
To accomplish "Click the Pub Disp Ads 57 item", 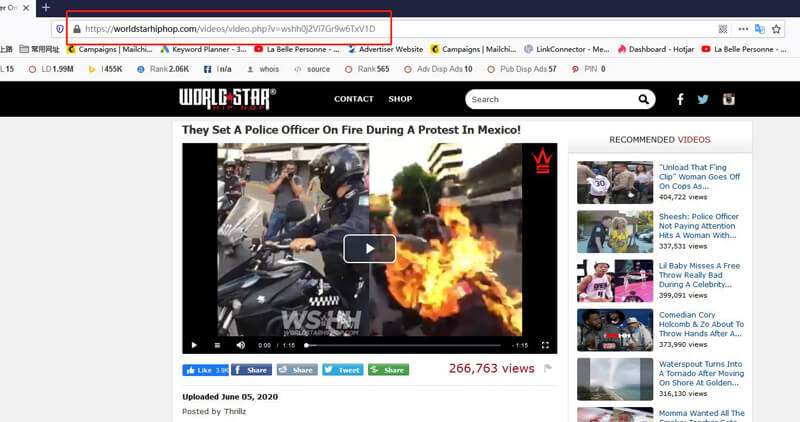I will [521, 69].
